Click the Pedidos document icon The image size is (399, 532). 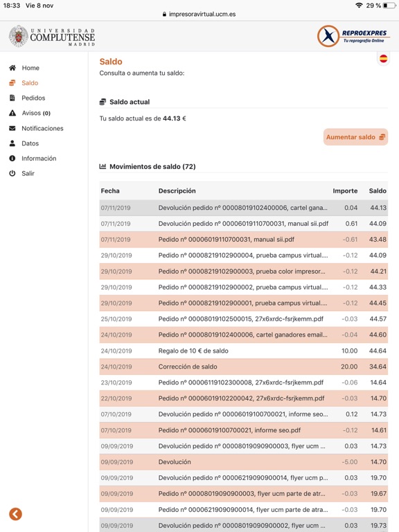[x=12, y=98]
